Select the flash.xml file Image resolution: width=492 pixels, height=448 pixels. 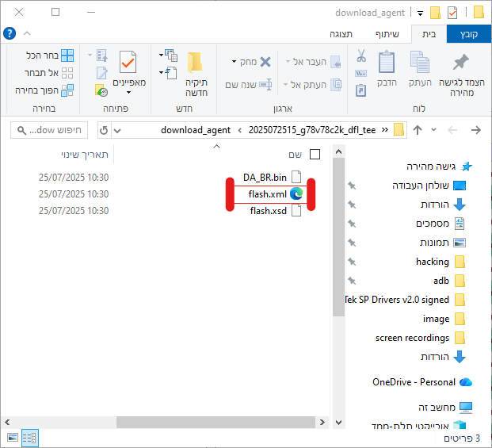[268, 193]
